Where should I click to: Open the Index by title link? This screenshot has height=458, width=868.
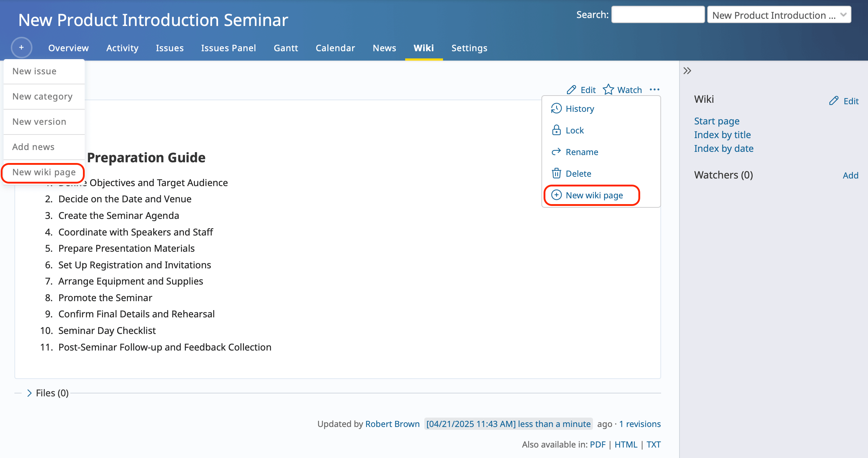click(x=722, y=135)
